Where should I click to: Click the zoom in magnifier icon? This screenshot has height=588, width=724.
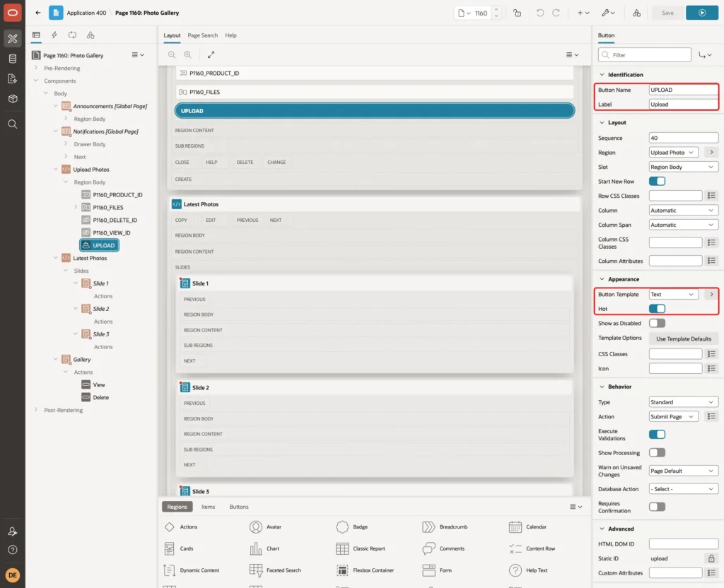pyautogui.click(x=187, y=54)
